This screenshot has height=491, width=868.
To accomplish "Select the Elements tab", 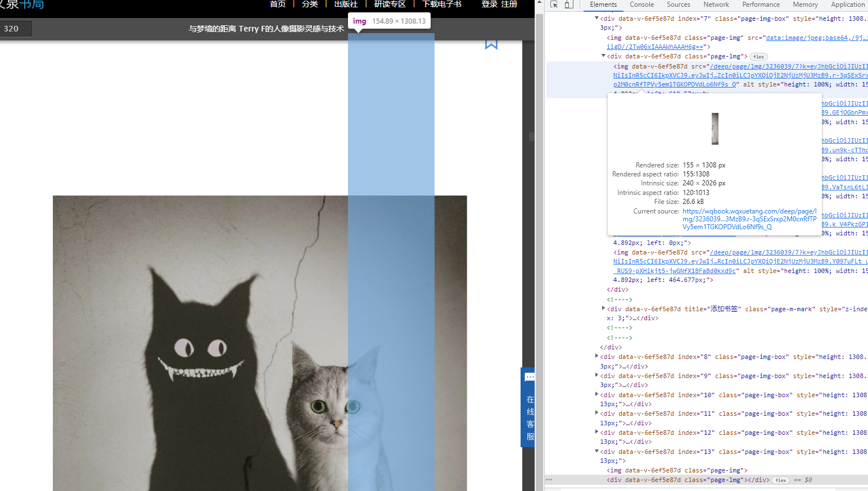I will point(603,4).
